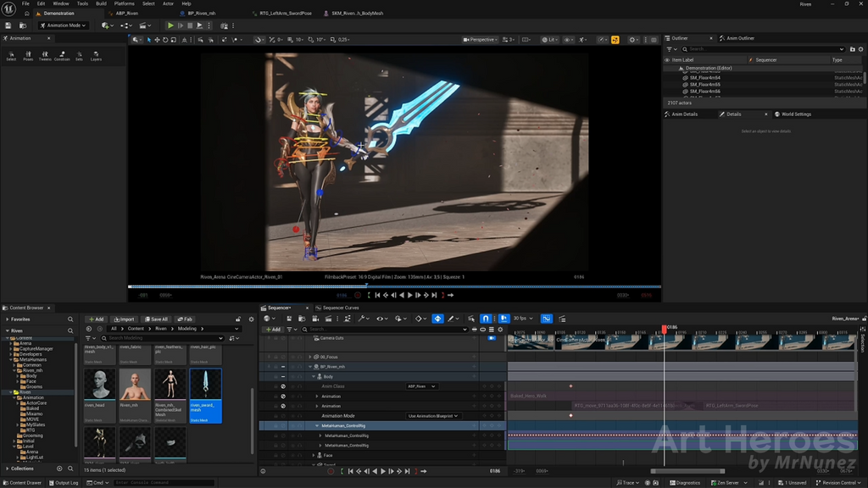Open the Content Drawer
868x488 pixels.
(x=22, y=483)
